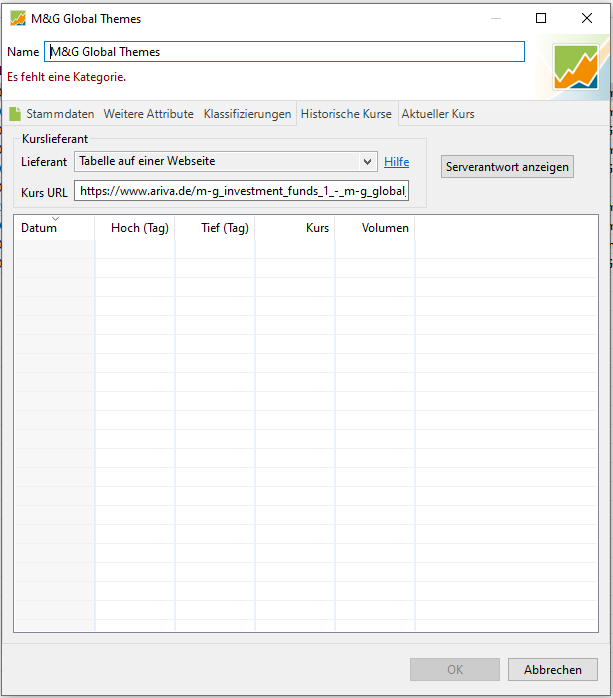Open the Hilfe link

click(x=396, y=162)
